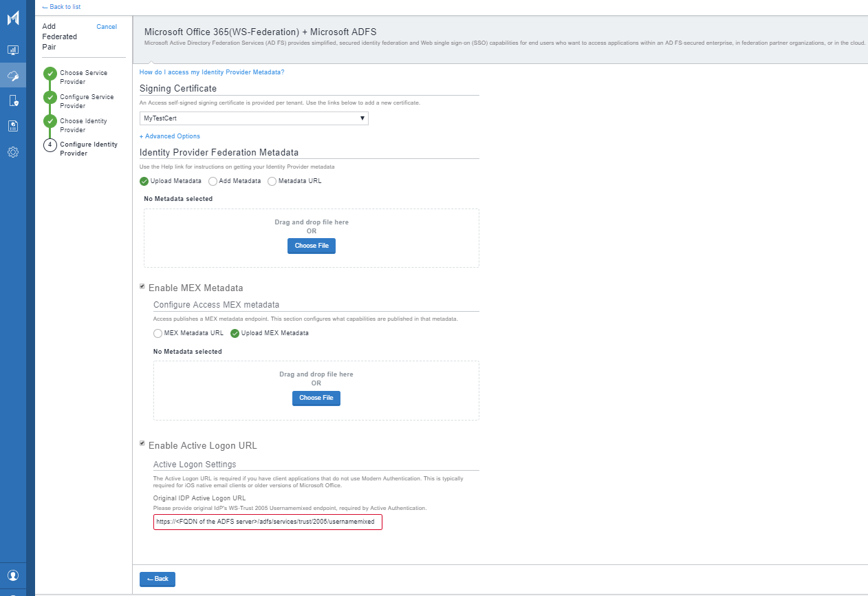Open the MyTestCert signing certificate dropdown

coord(254,118)
